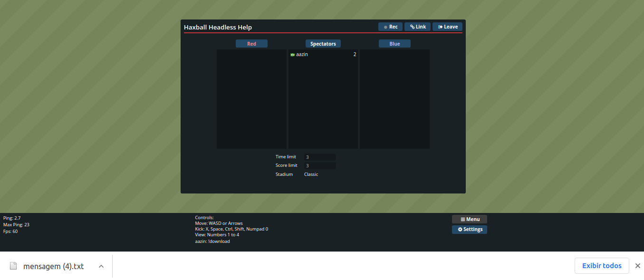
Task: Leave the room via the door exit icon
Action: click(x=440, y=27)
